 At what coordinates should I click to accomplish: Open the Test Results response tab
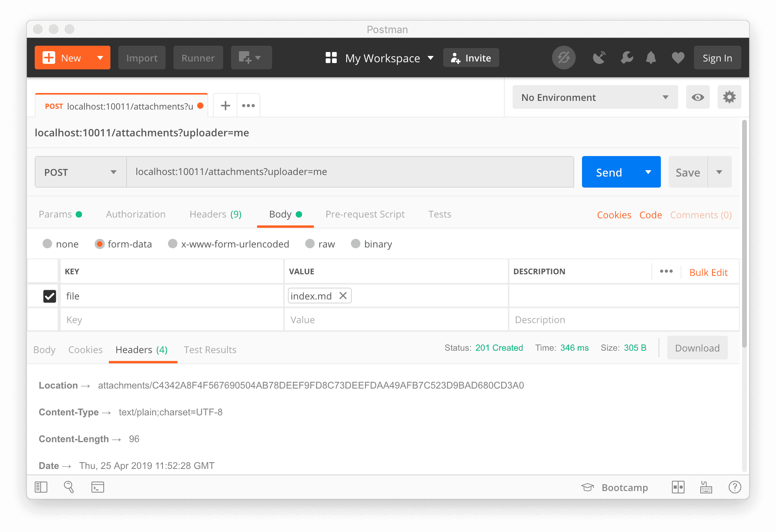click(x=210, y=350)
